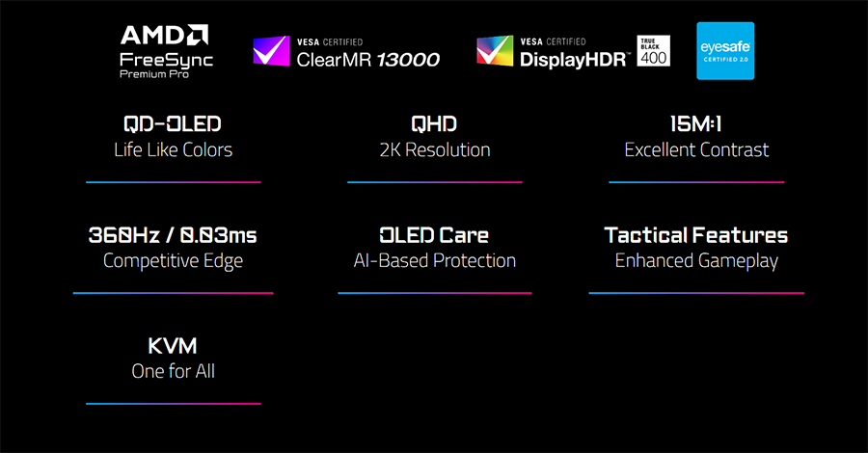868x453 pixels.
Task: Click the 2K Resolution subtitle
Action: tap(434, 150)
